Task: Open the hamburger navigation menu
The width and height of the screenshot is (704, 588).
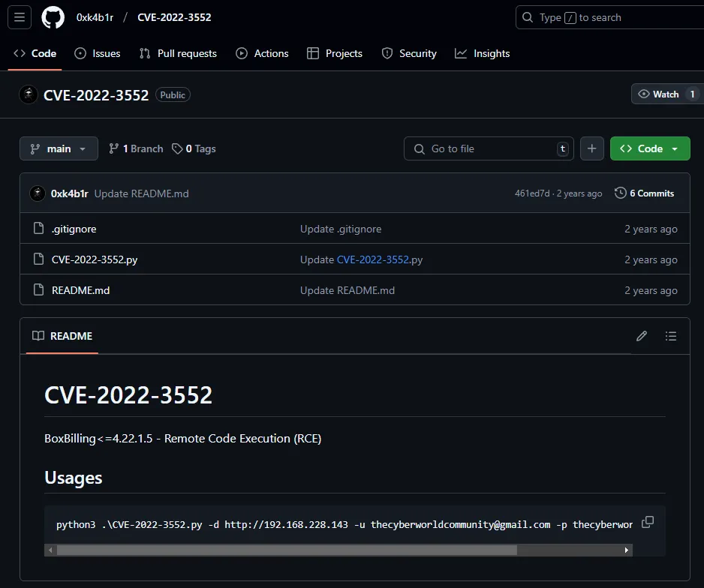Action: [x=20, y=17]
